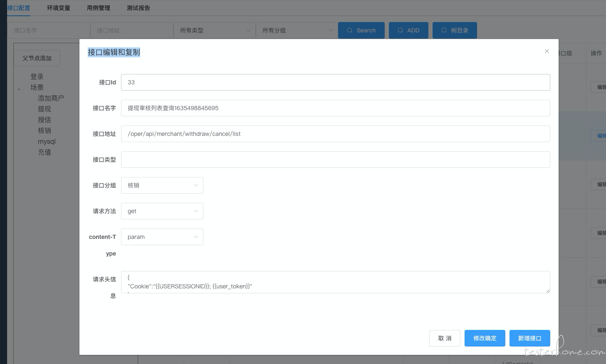Click the 接口编辑和复制 dialog title

pos(114,52)
